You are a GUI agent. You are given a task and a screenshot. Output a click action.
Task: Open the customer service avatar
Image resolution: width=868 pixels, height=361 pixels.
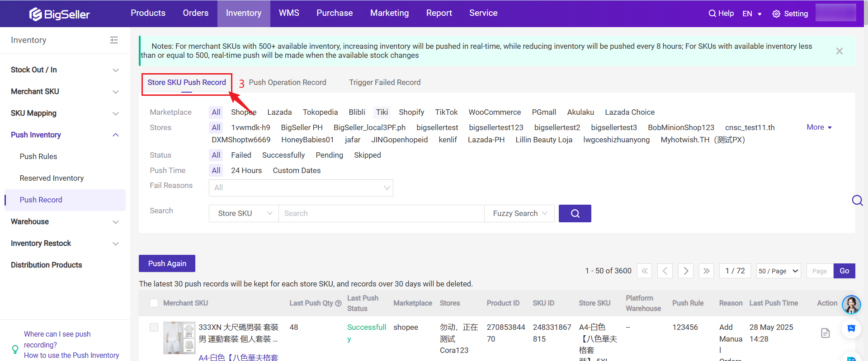click(x=851, y=305)
